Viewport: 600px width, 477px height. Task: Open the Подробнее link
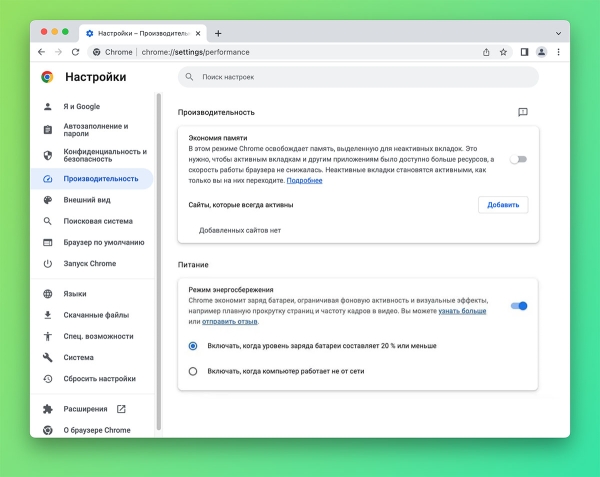tap(304, 181)
